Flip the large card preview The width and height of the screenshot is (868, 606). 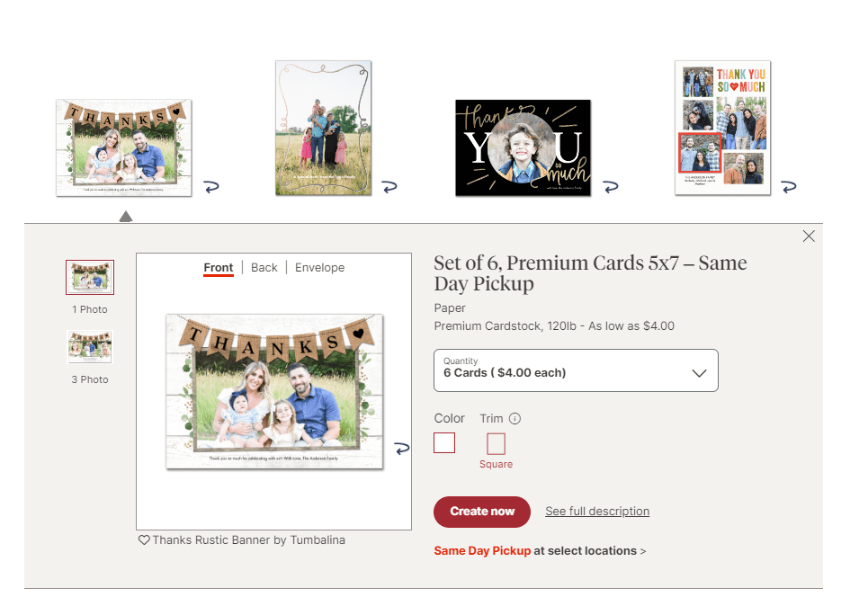point(402,449)
